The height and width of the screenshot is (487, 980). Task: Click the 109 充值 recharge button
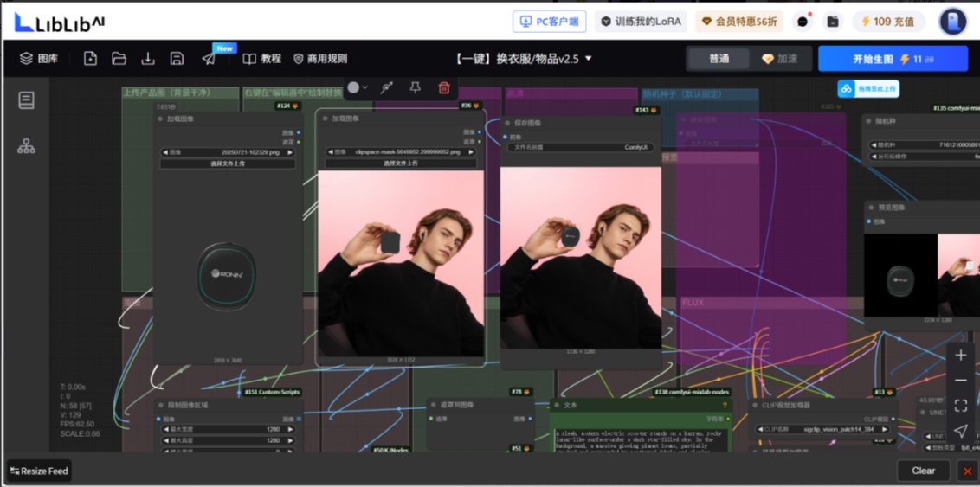(x=888, y=22)
